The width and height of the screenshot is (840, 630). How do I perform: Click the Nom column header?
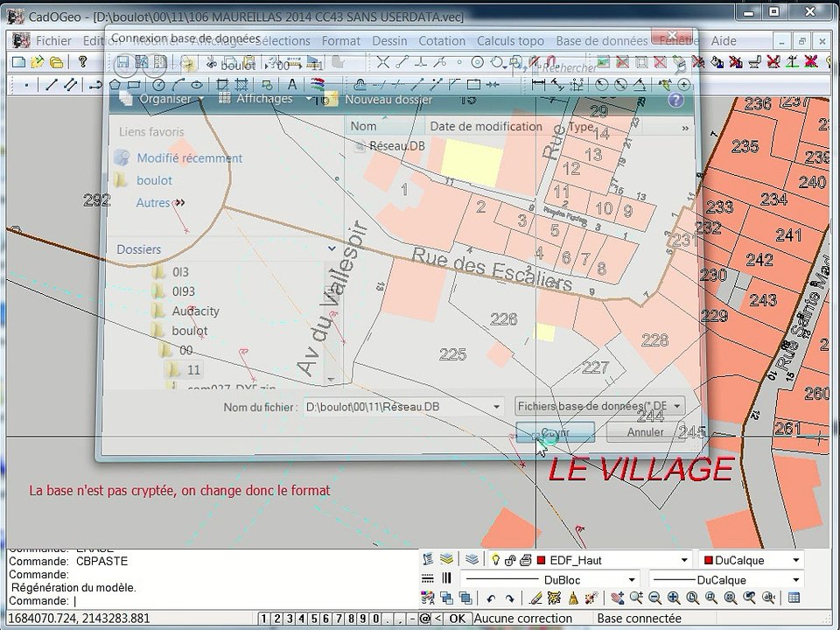click(385, 126)
